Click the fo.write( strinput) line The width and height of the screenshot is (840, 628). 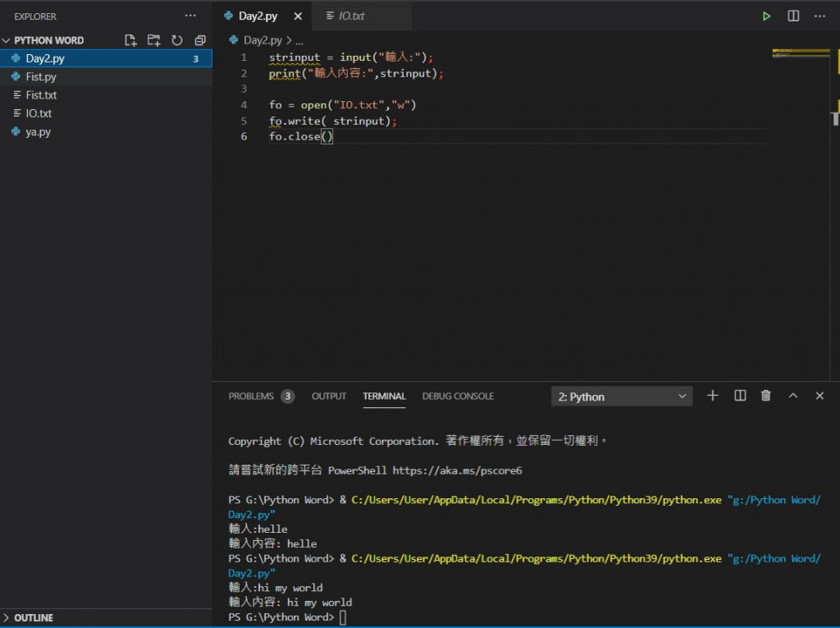click(x=333, y=121)
